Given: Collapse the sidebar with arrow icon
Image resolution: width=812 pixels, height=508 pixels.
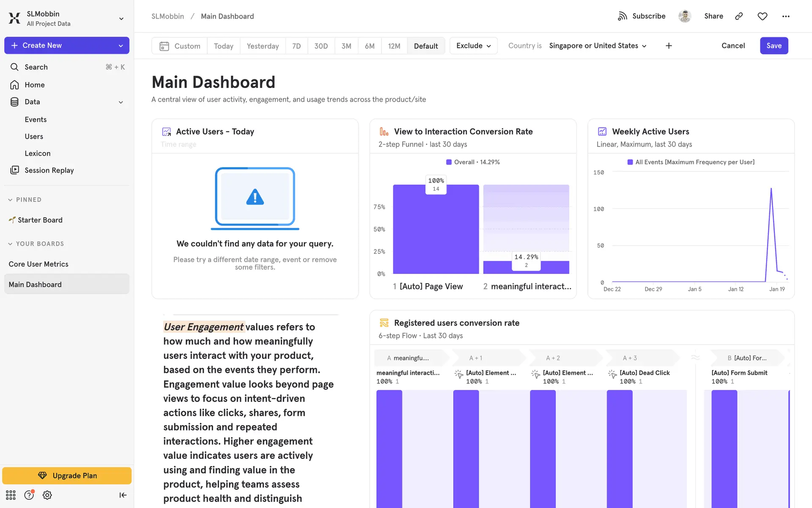Looking at the screenshot, I should click(x=123, y=495).
